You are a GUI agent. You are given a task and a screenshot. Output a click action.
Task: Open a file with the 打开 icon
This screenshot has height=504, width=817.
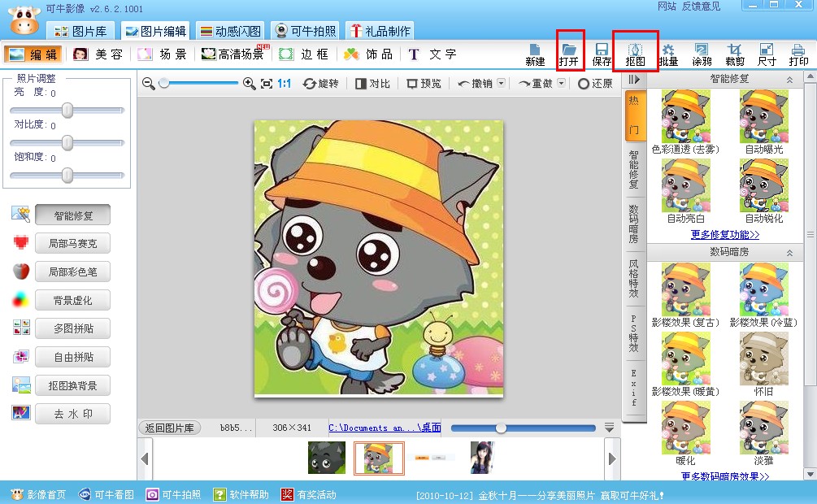click(x=569, y=54)
